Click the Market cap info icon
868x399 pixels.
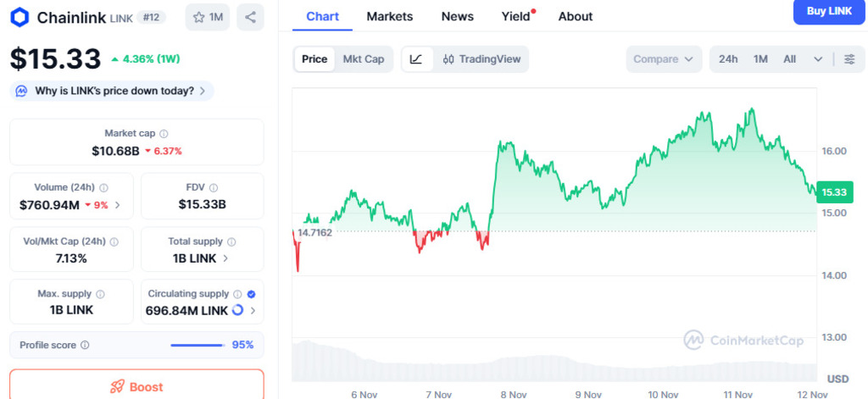[164, 134]
